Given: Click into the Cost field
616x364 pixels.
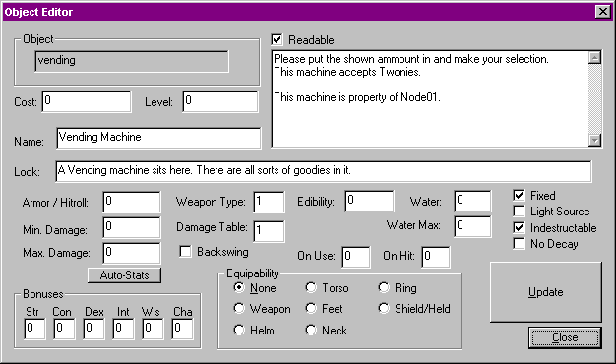Looking at the screenshot, I should 87,101.
